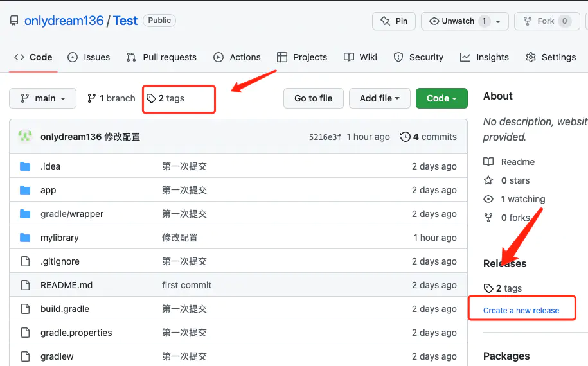Image resolution: width=588 pixels, height=366 pixels.
Task: Open commit hash 5216e3f
Action: 325,137
